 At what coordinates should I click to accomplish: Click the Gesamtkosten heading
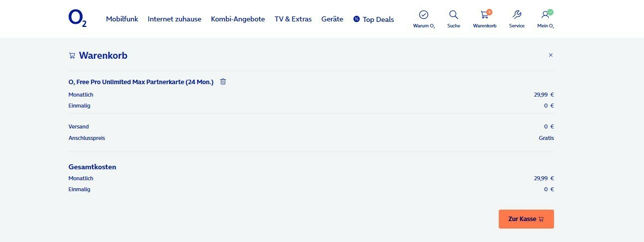tap(92, 167)
